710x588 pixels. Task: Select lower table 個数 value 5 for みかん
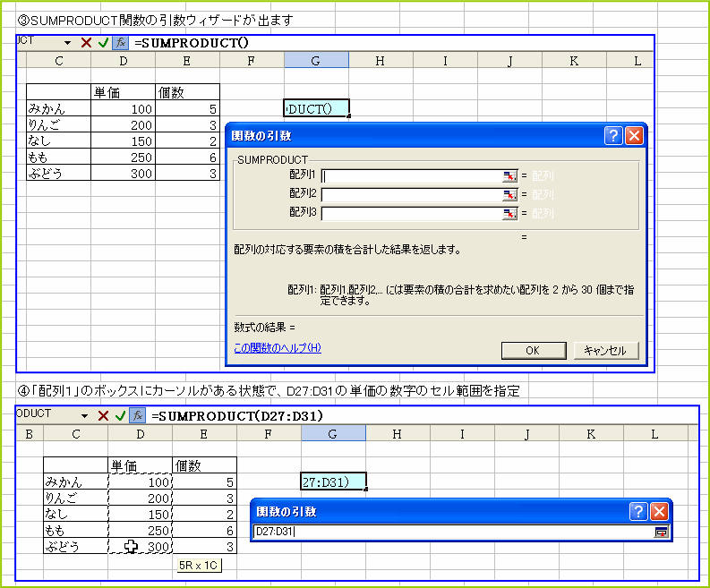205,481
